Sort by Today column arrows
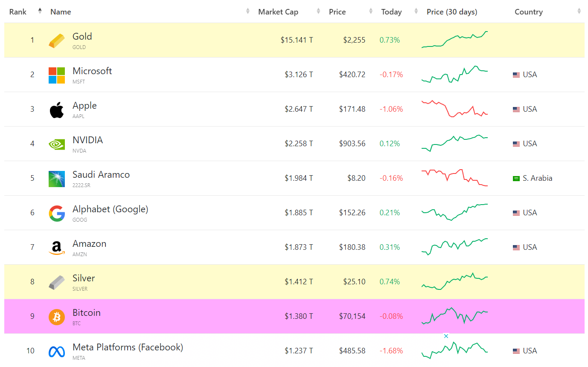The height and width of the screenshot is (367, 588). [416, 12]
